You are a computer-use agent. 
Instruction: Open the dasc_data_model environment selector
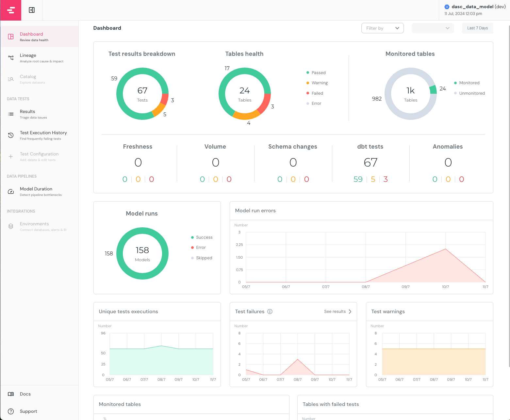[x=475, y=10]
